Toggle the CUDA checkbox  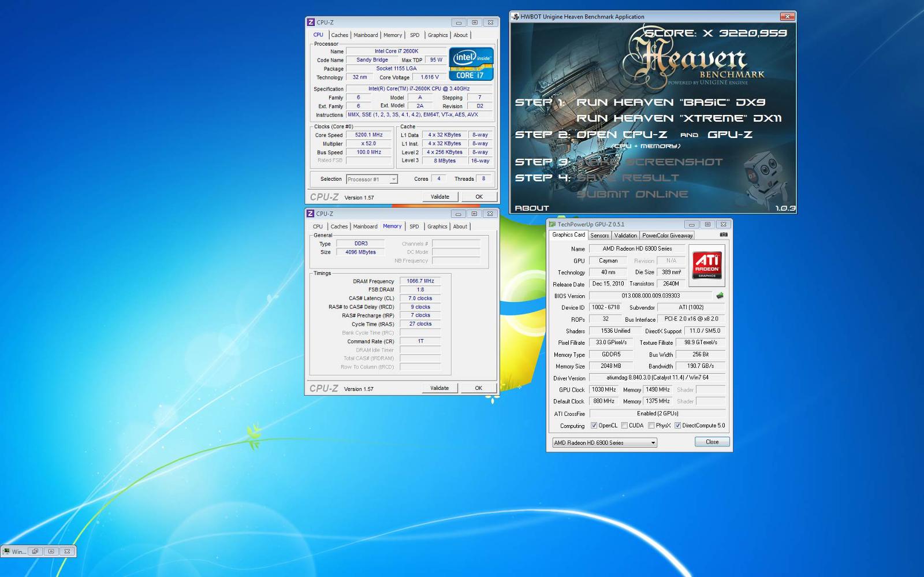tap(624, 426)
